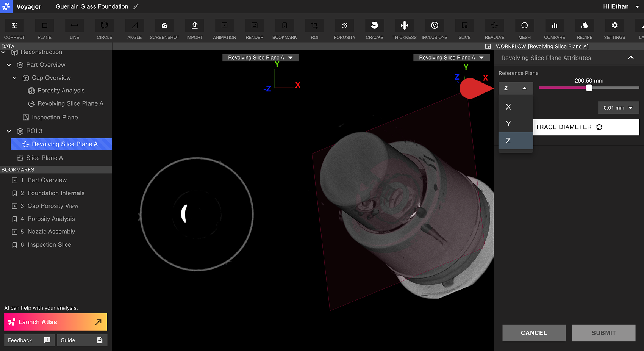The image size is (644, 351).
Task: Select the Angle tool
Action: click(x=134, y=30)
